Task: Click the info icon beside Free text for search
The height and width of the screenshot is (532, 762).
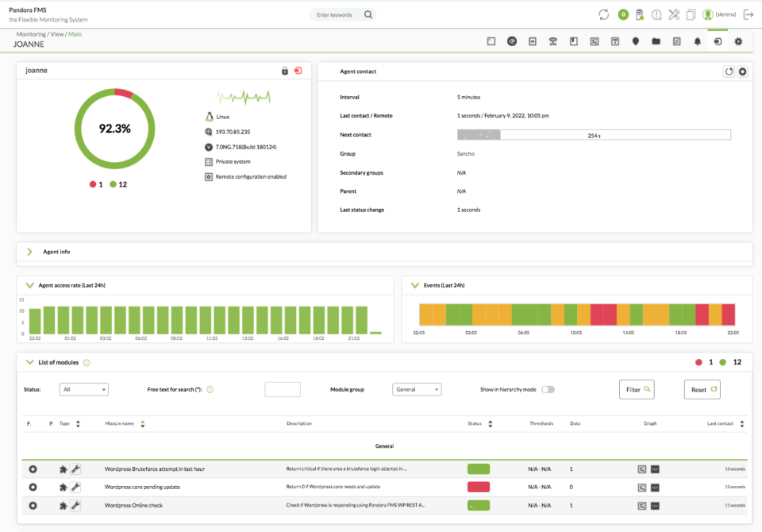Action: tap(210, 390)
